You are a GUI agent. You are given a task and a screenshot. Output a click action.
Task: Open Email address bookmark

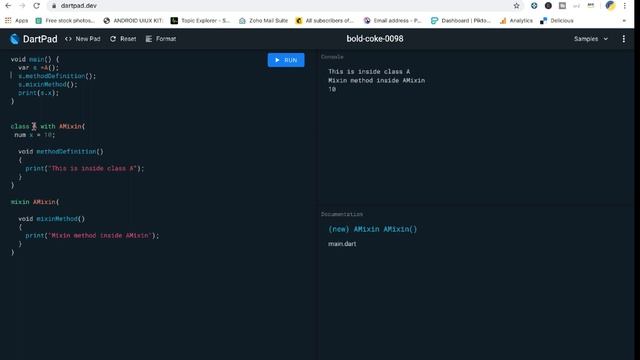(392, 20)
